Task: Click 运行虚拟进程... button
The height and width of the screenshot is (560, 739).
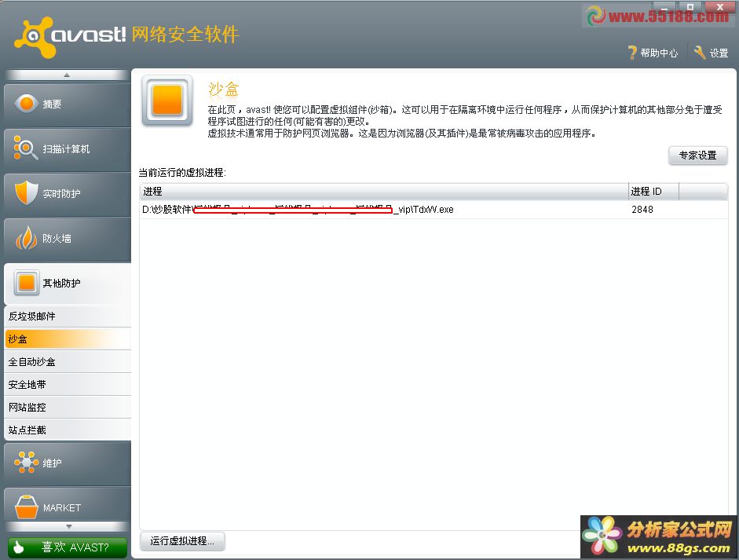Action: click(182, 540)
